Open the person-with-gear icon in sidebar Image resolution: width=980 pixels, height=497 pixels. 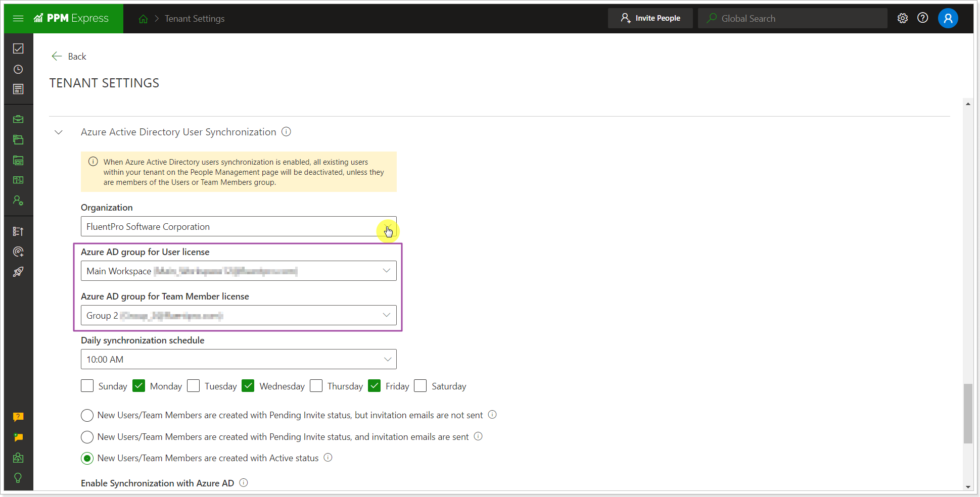click(18, 201)
